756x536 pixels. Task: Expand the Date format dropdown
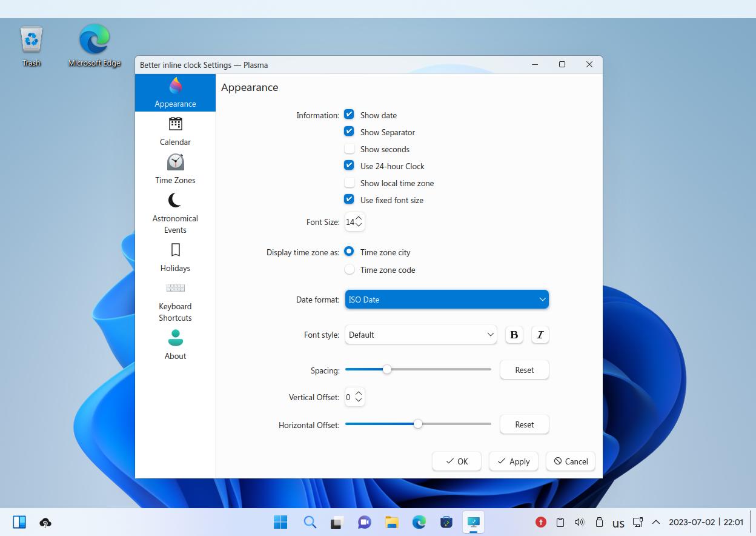(x=446, y=300)
